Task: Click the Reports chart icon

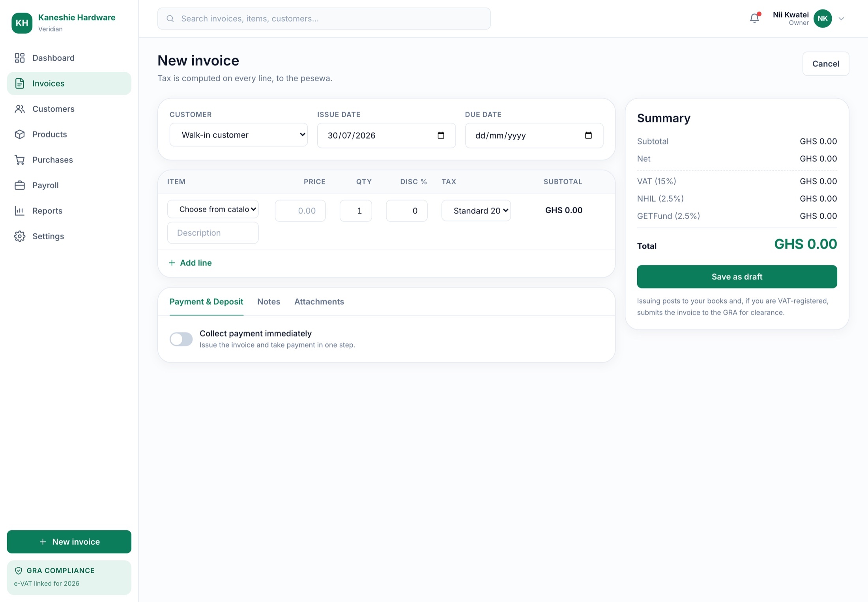Action: [20, 211]
